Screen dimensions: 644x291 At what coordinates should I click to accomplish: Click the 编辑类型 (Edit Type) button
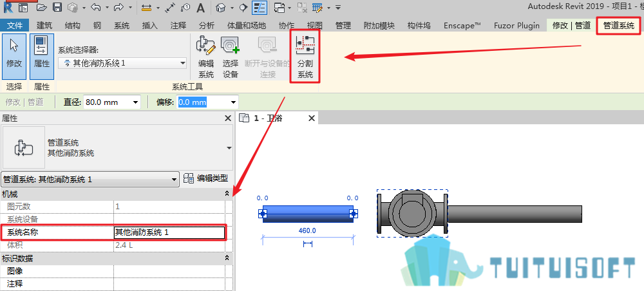click(205, 178)
